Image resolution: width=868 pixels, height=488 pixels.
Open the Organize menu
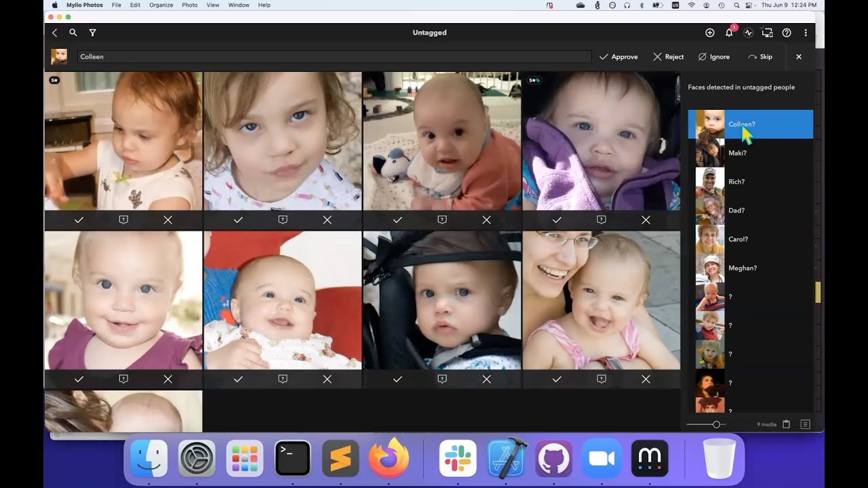click(x=161, y=5)
